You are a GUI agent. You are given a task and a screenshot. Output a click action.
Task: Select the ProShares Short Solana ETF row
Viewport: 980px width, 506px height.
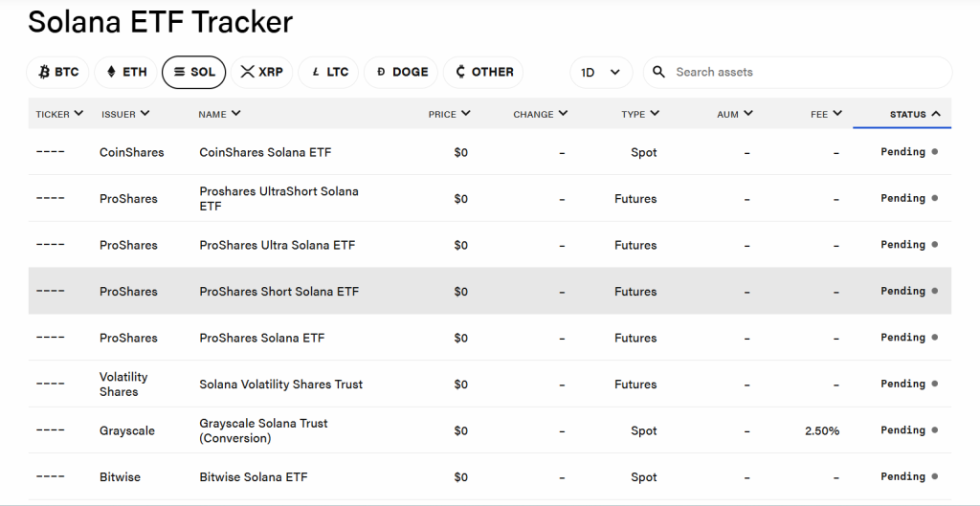point(278,292)
